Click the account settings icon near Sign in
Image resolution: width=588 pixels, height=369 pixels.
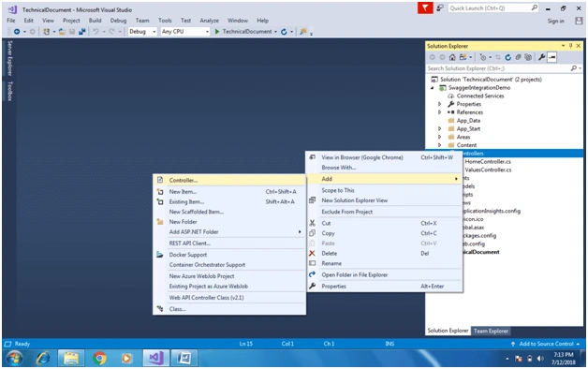(x=579, y=21)
